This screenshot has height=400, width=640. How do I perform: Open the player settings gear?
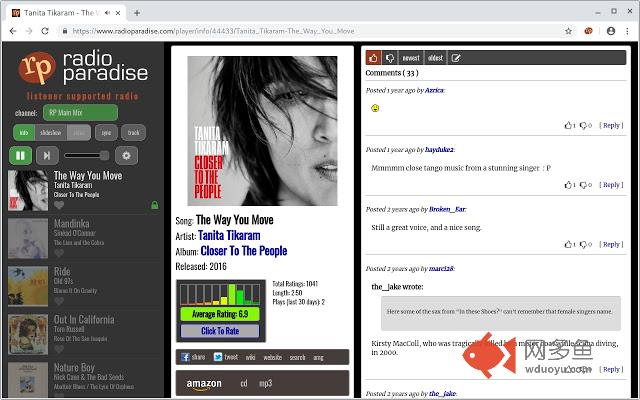tap(126, 155)
